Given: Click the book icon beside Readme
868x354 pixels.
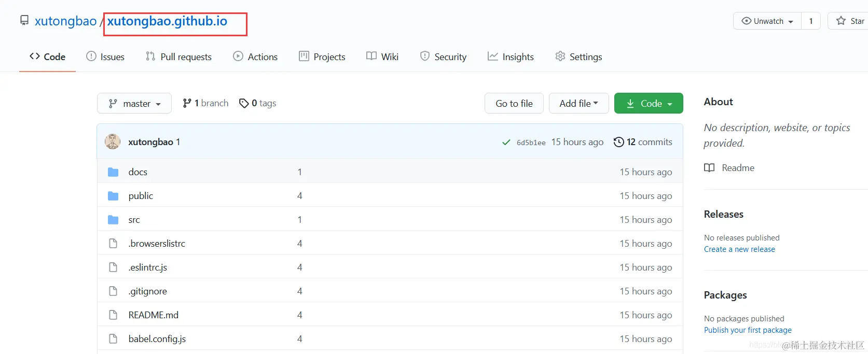Looking at the screenshot, I should (709, 167).
